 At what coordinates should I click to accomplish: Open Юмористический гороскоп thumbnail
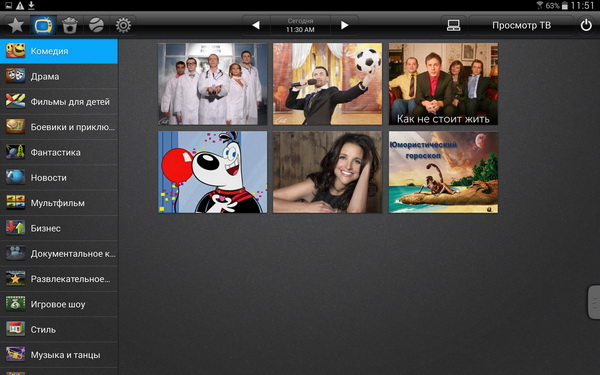443,172
